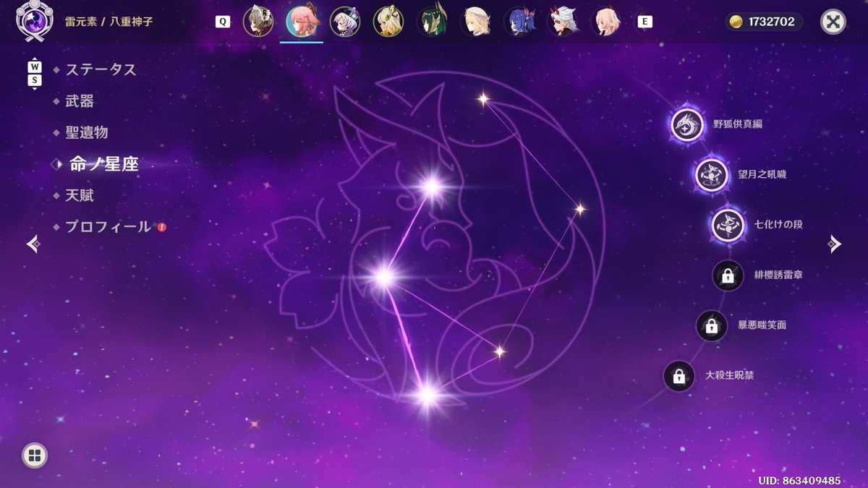The image size is (868, 488).
Task: Switch to the Arataki Itto red-horned portrait
Action: (x=562, y=22)
